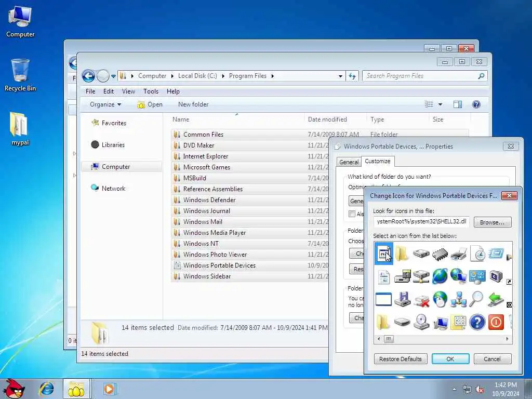Screen dimensions: 532x399
Task: Select the gray removable drive icon
Action: (403, 322)
